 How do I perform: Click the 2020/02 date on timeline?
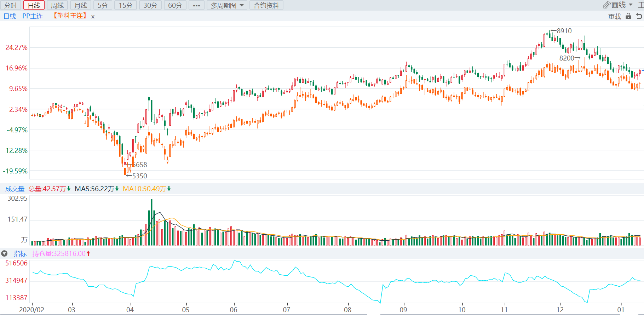click(31, 310)
